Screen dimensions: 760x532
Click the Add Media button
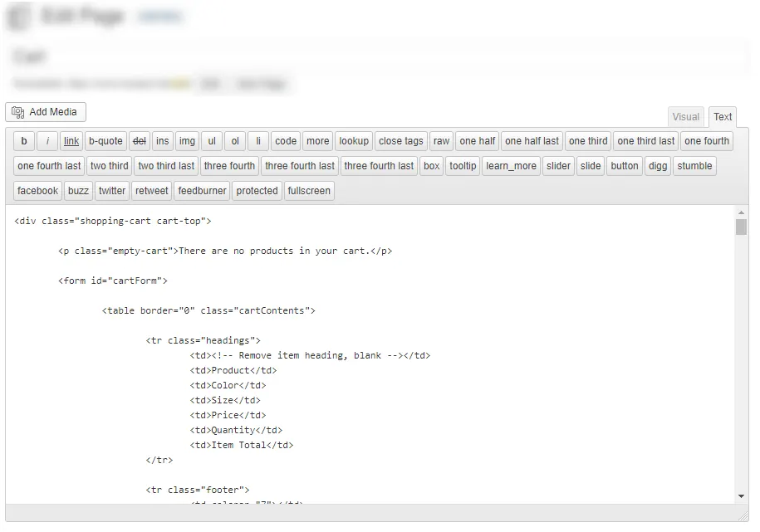click(x=46, y=112)
